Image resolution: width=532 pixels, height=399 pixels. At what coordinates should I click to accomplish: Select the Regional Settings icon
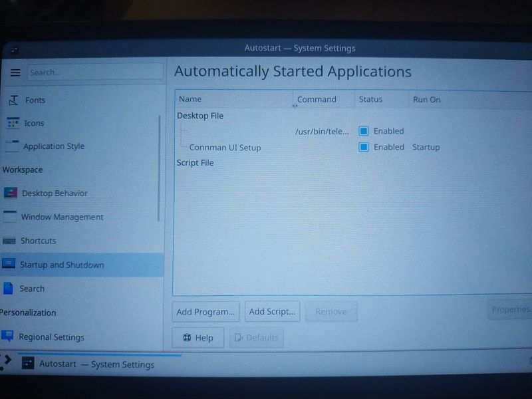click(7, 336)
